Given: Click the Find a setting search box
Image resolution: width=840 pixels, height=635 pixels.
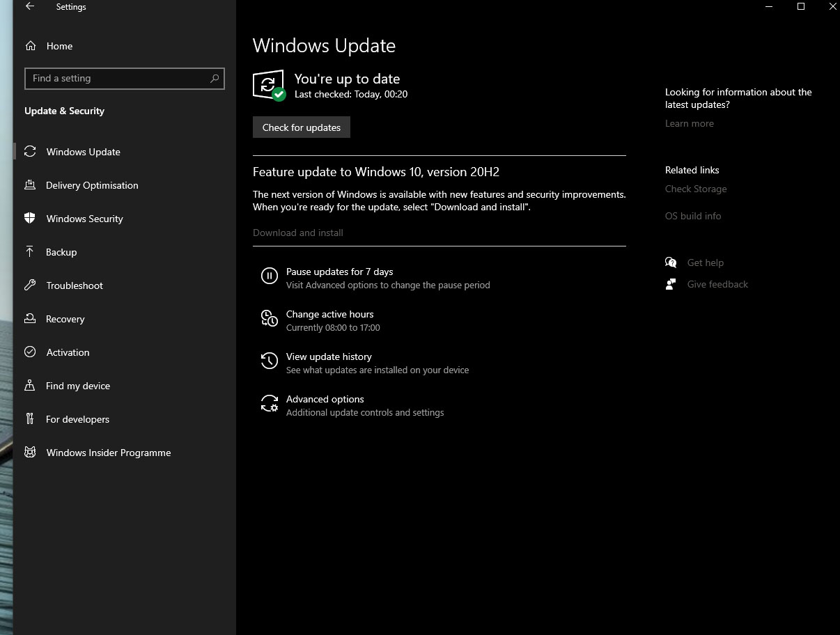Looking at the screenshot, I should click(125, 79).
